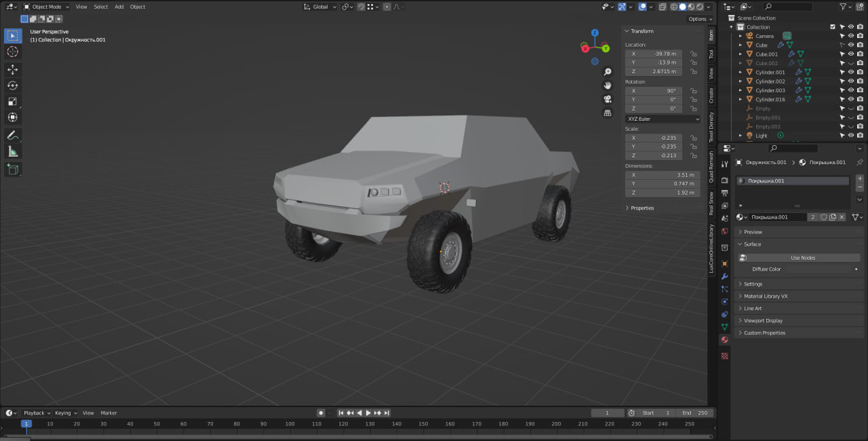Open the XYZ Euler rotation mode dropdown
Screen dimensions: 868x441
[x=663, y=119]
